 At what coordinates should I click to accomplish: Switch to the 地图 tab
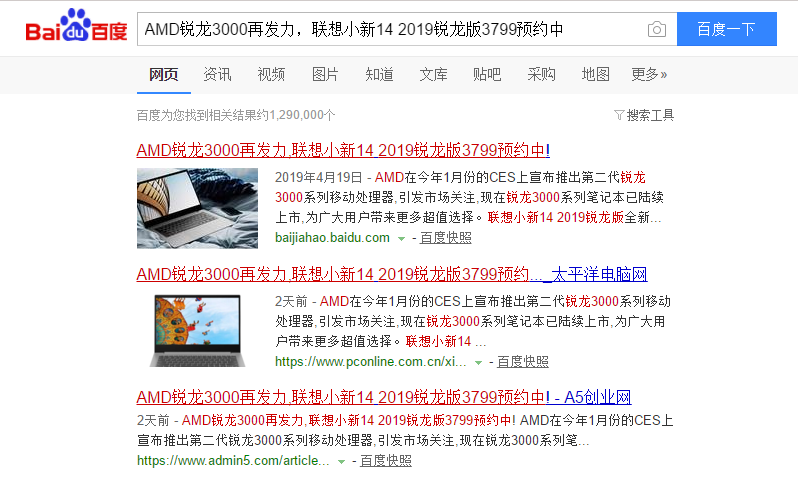(x=595, y=75)
